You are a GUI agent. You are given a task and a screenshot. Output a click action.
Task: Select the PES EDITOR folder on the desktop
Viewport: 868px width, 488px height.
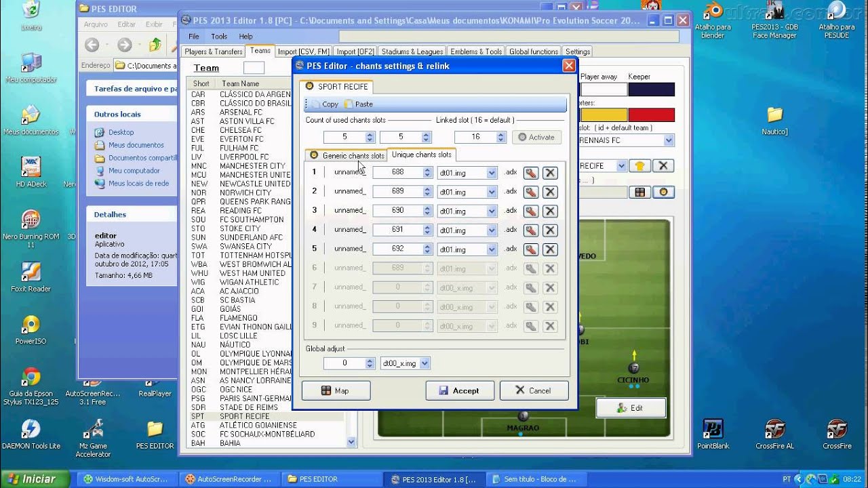tap(155, 434)
